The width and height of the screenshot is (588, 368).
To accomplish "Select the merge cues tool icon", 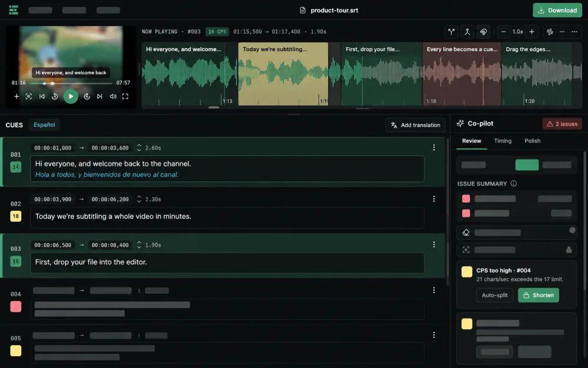I will click(467, 32).
